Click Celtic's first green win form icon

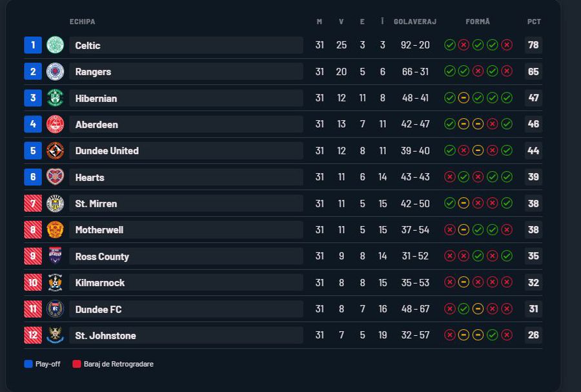pyautogui.click(x=450, y=45)
